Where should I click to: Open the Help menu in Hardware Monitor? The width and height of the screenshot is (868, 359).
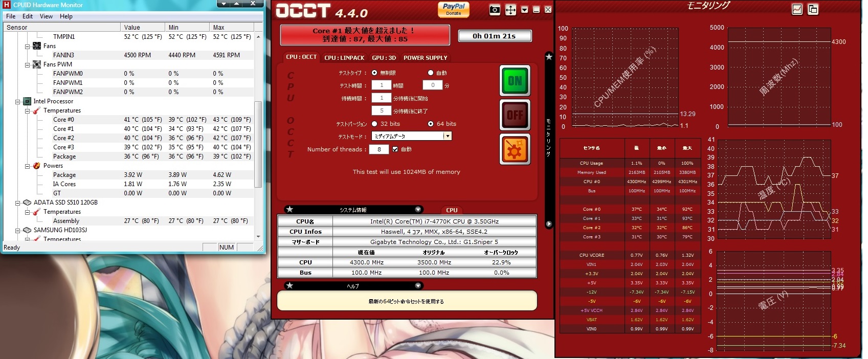pyautogui.click(x=66, y=16)
